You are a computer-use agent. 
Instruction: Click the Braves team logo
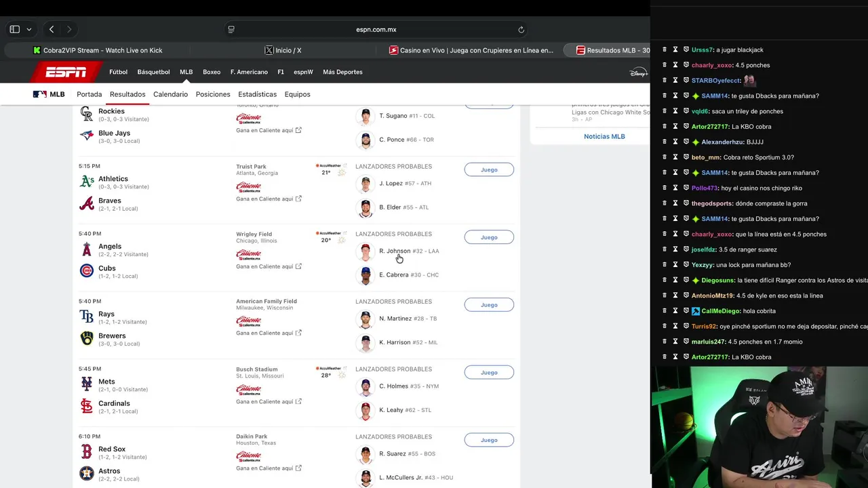click(87, 203)
